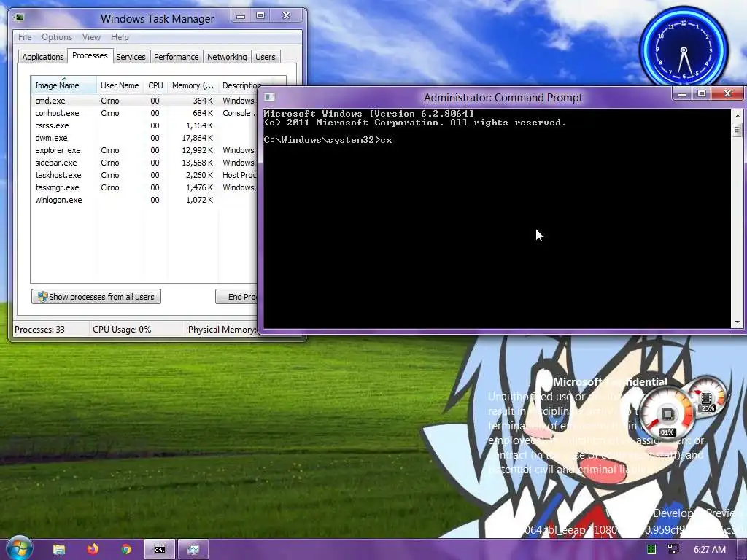Click Show processes from all users
747x560 pixels.
pyautogui.click(x=96, y=297)
